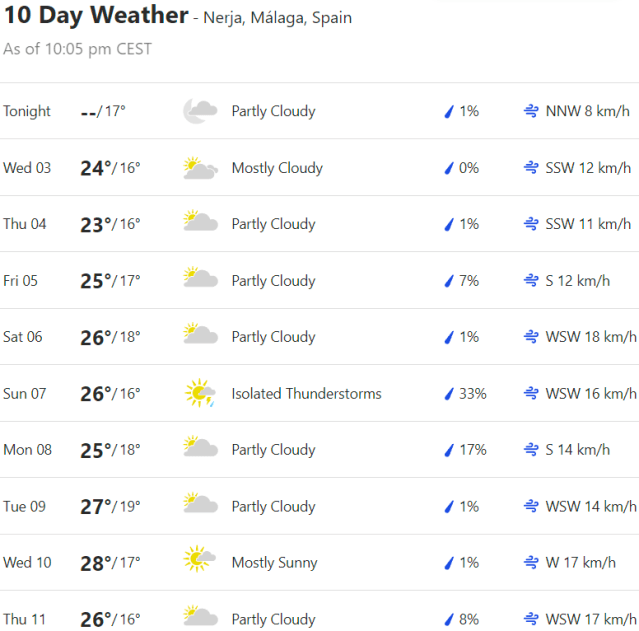Click the raindrop icon for Sun 07

pyautogui.click(x=449, y=394)
